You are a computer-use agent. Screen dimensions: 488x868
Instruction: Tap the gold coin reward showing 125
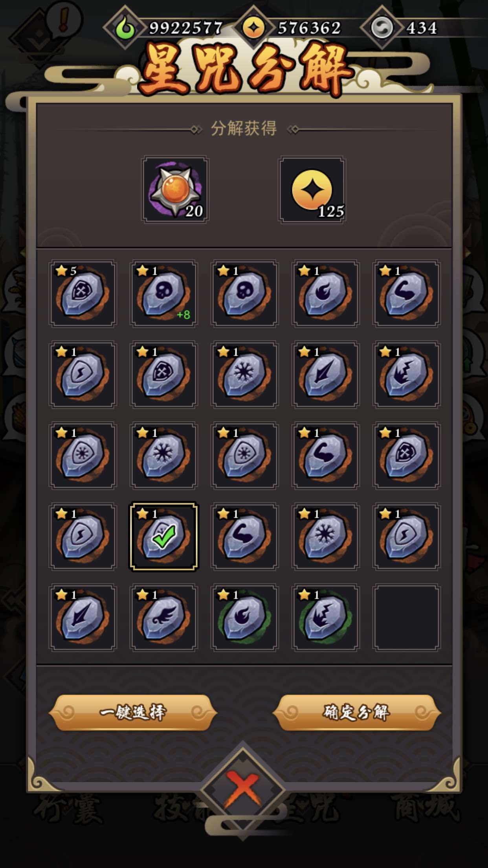click(312, 190)
